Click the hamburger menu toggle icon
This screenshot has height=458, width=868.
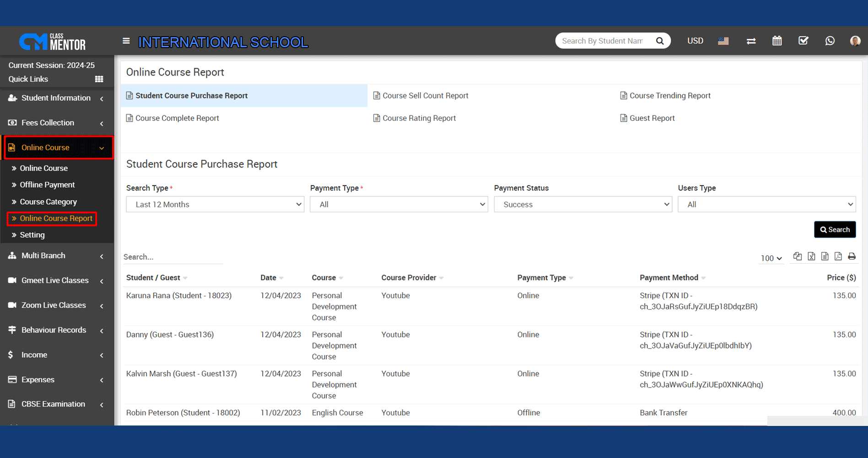pos(126,41)
